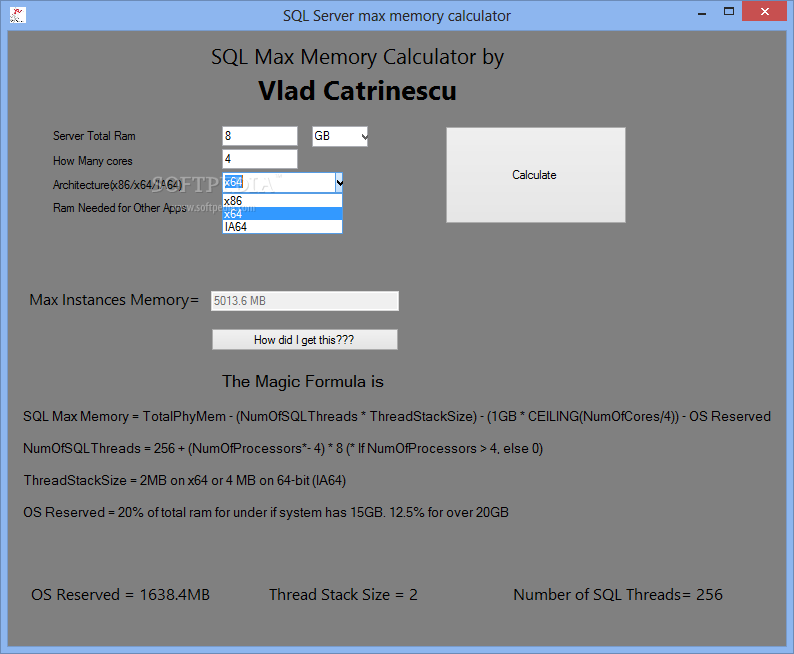Select x64 from the architecture list
This screenshot has width=794, height=654.
(283, 214)
